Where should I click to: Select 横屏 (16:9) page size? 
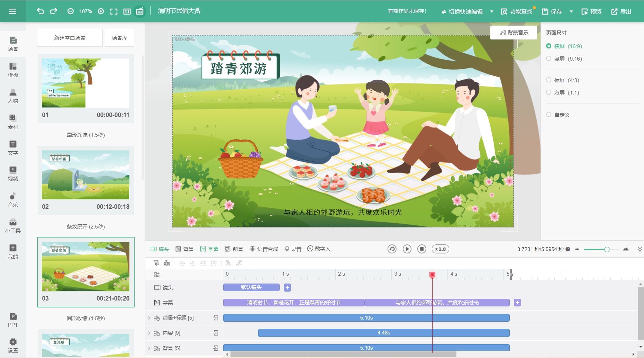564,46
